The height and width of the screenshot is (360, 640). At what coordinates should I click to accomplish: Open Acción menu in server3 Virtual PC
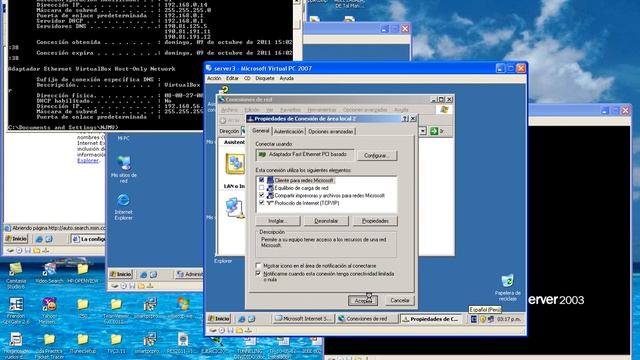214,78
